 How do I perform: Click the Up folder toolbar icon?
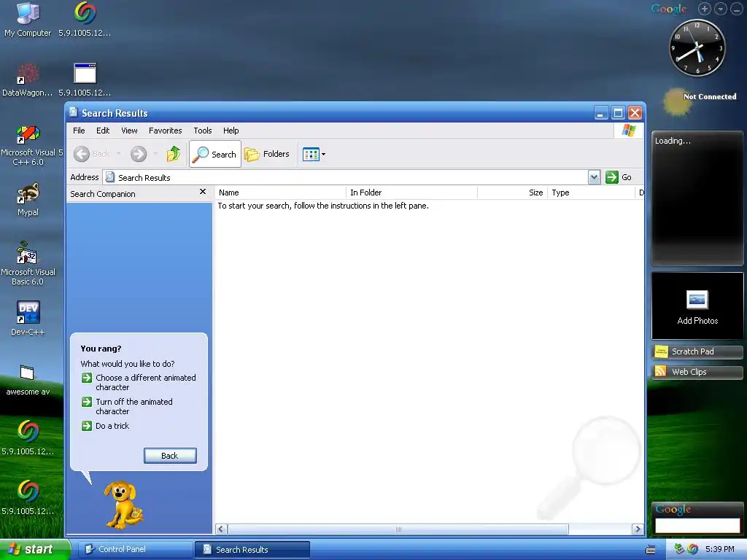(174, 154)
